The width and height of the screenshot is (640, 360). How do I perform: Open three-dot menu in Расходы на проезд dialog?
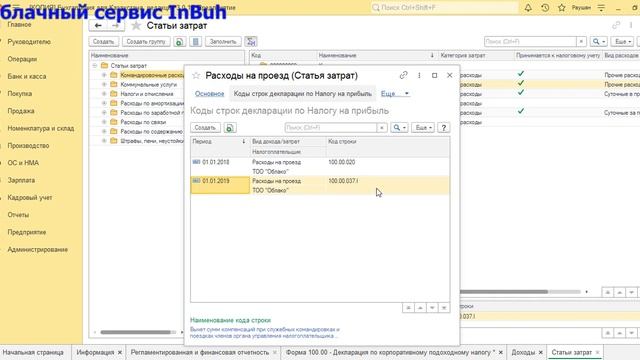click(x=419, y=75)
